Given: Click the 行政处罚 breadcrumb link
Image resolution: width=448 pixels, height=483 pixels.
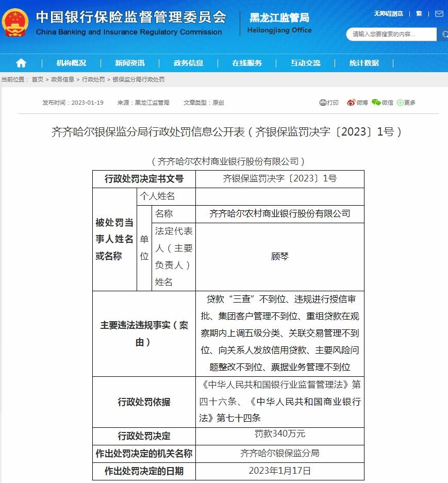Looking at the screenshot, I should point(93,80).
